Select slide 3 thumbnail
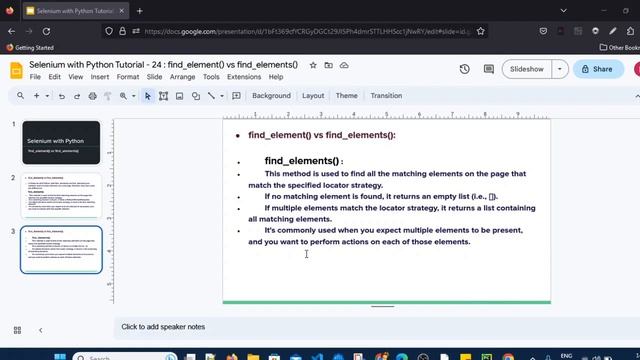This screenshot has height=360, width=640. [61, 249]
